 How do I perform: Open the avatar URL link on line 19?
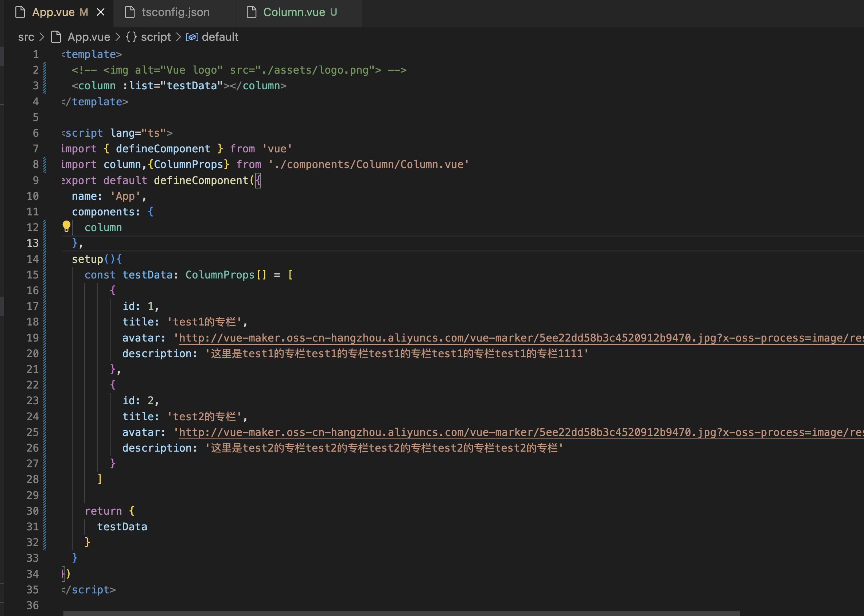pyautogui.click(x=521, y=338)
